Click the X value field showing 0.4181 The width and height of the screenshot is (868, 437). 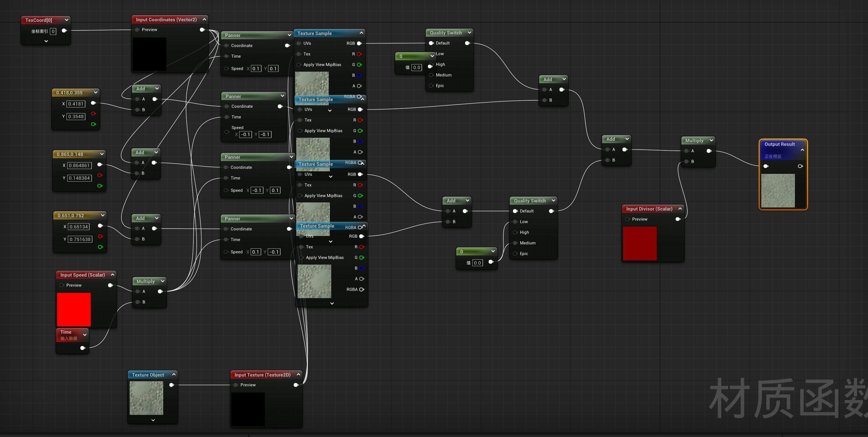(x=76, y=104)
